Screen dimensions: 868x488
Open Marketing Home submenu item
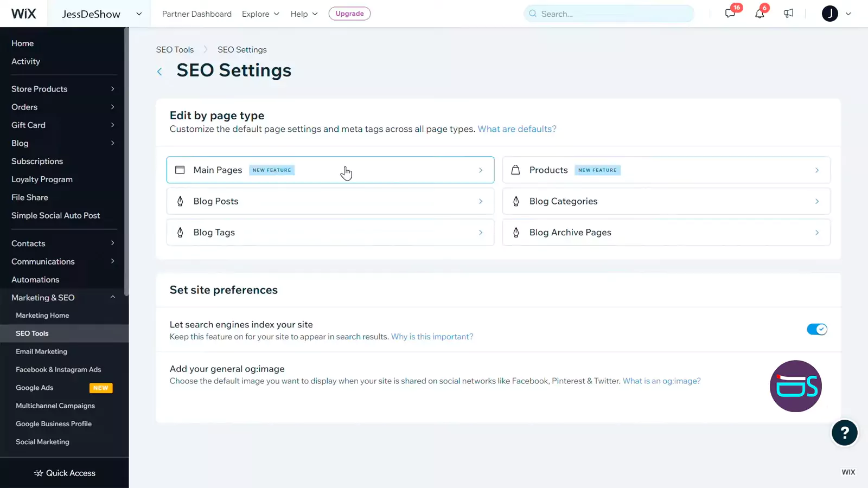(x=43, y=316)
